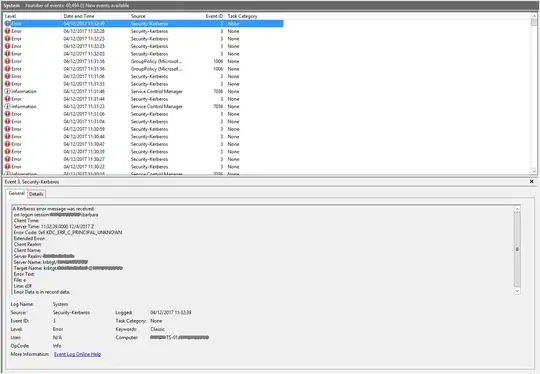Click 'Number of events' header text
Image resolution: width=540 pixels, height=374 pixels.
point(77,6)
